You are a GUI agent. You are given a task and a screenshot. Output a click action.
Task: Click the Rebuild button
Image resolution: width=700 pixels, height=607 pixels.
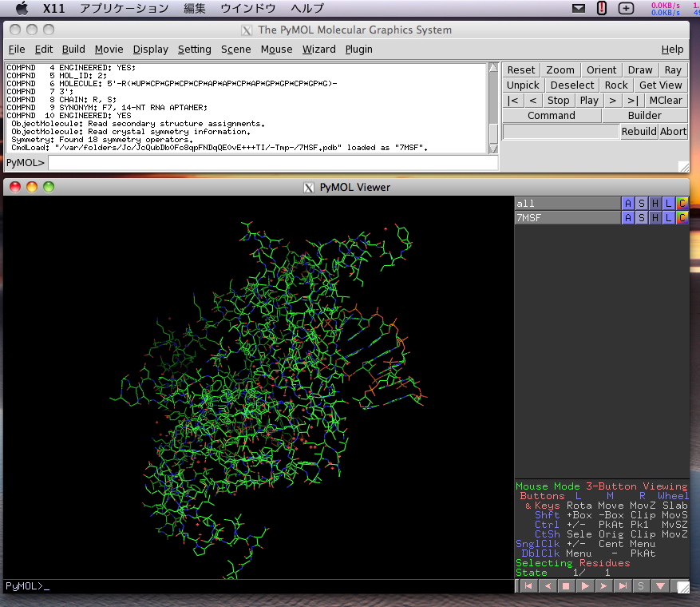point(639,131)
